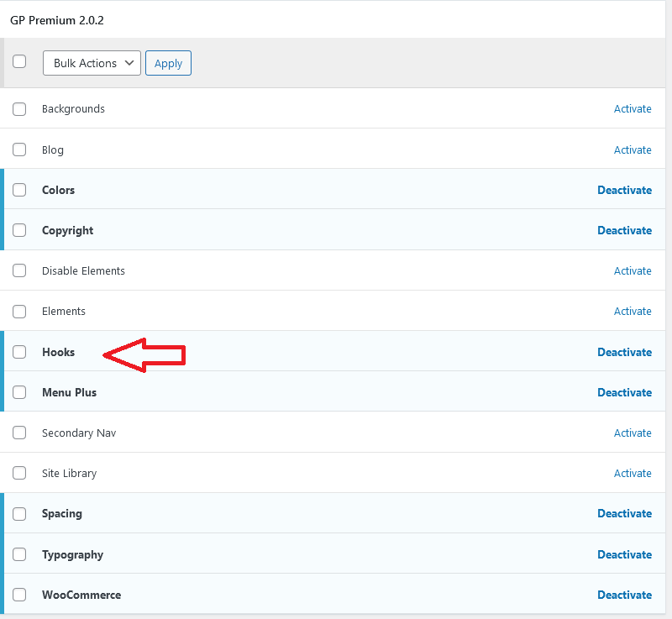The height and width of the screenshot is (619, 672).
Task: Click the Blog module name
Action: tap(53, 150)
